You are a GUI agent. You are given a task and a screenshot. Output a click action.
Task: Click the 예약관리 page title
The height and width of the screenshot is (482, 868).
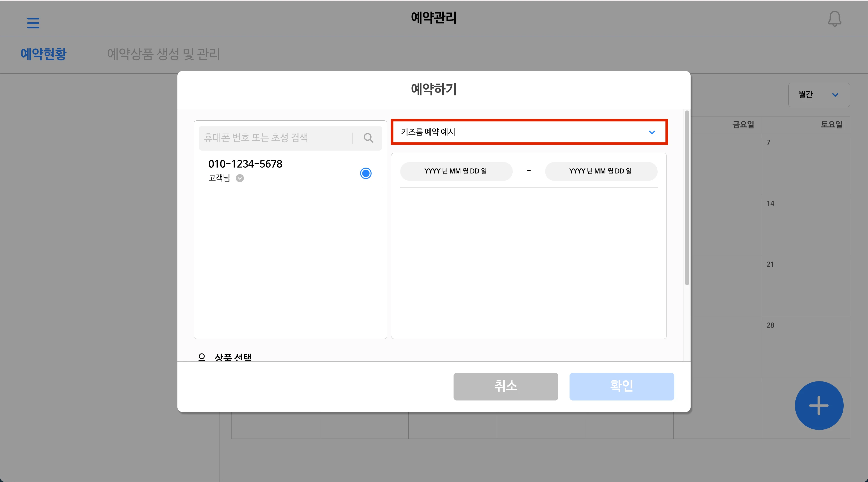click(434, 18)
